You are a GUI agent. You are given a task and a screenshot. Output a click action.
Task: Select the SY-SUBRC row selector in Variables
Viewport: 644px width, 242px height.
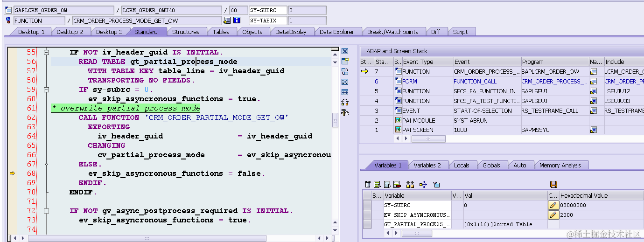(x=367, y=205)
